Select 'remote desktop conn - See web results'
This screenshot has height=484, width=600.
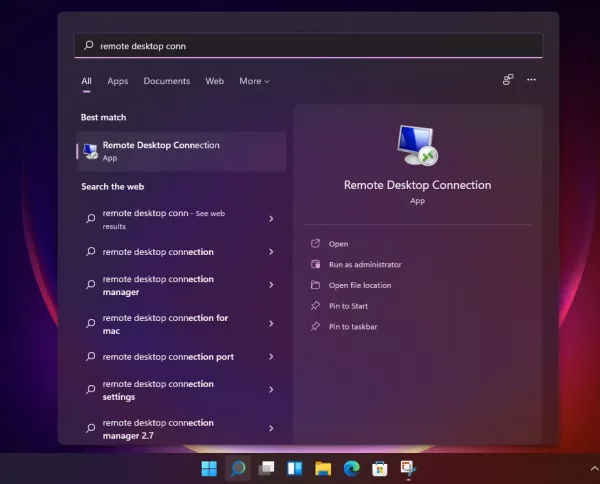(x=163, y=219)
